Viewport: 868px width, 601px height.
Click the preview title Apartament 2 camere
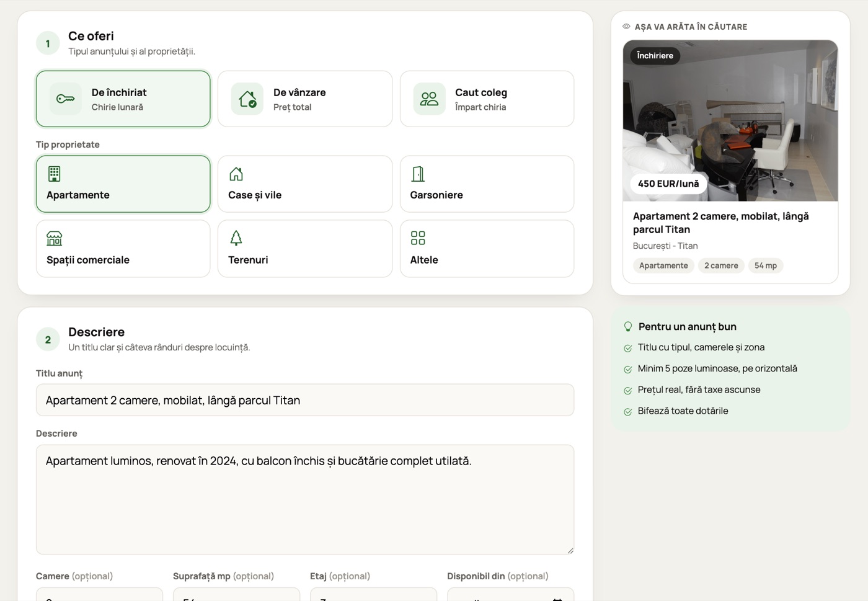720,223
